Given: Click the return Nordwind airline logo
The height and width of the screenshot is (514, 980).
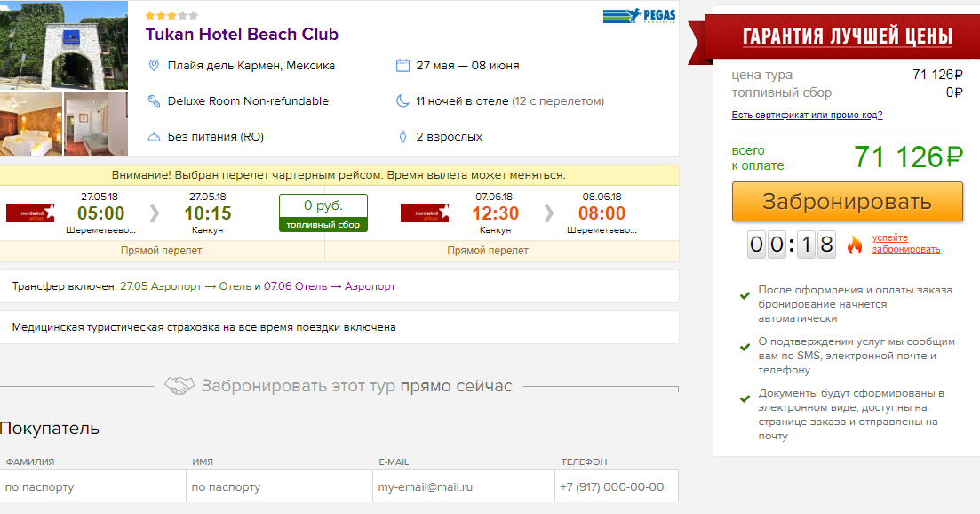Looking at the screenshot, I should [425, 213].
